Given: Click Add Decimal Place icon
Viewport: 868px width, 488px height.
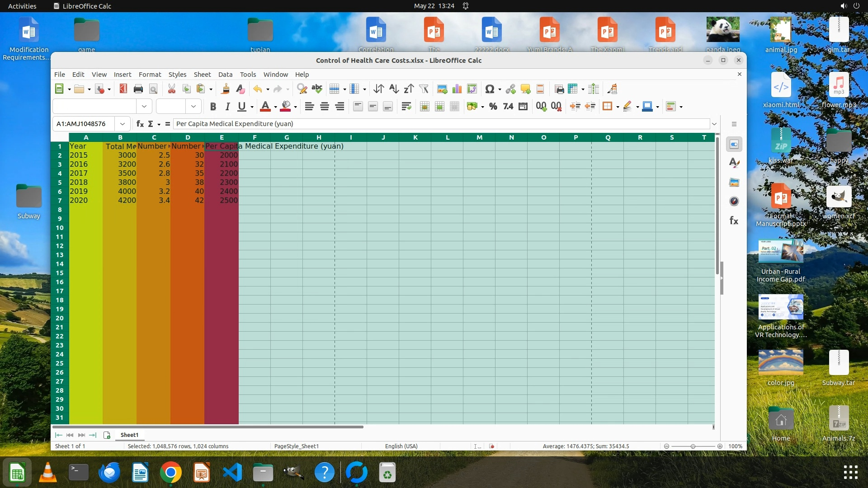Looking at the screenshot, I should pyautogui.click(x=541, y=107).
